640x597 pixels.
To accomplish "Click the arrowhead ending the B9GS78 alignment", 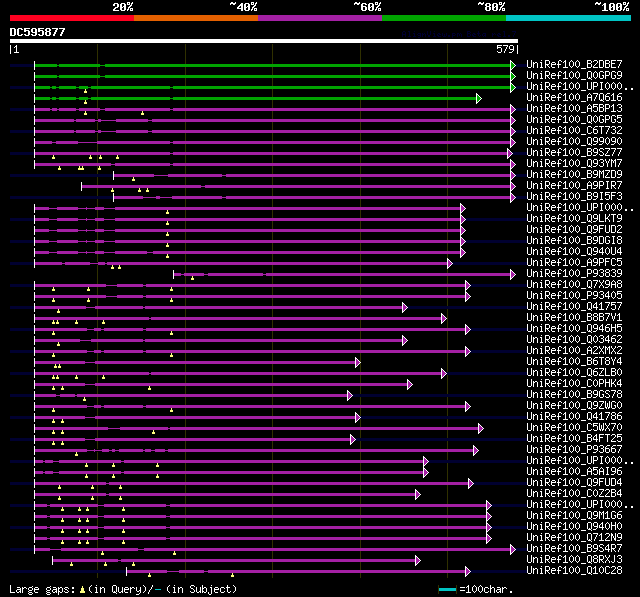I will point(349,396).
